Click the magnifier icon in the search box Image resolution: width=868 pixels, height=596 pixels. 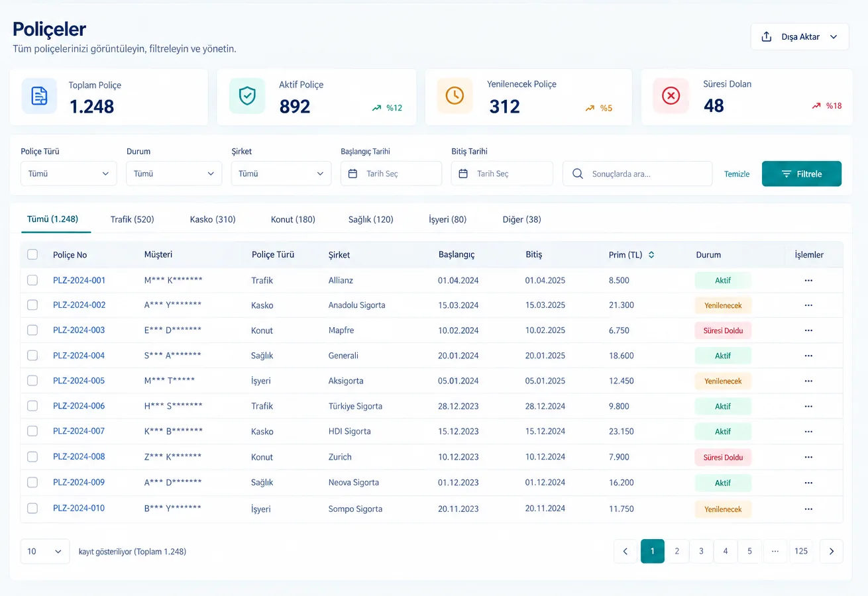coord(578,174)
